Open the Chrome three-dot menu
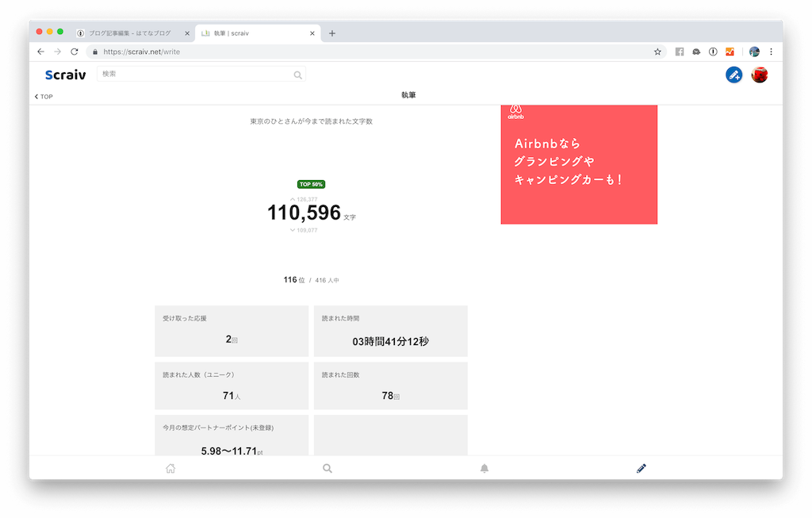Image resolution: width=812 pixels, height=518 pixels. 771,52
